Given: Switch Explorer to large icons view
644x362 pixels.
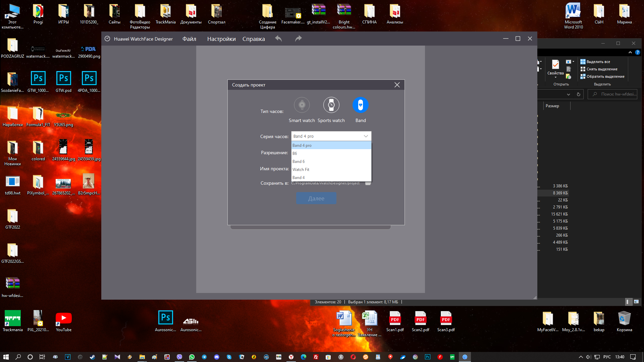Looking at the screenshot, I should coord(636,302).
